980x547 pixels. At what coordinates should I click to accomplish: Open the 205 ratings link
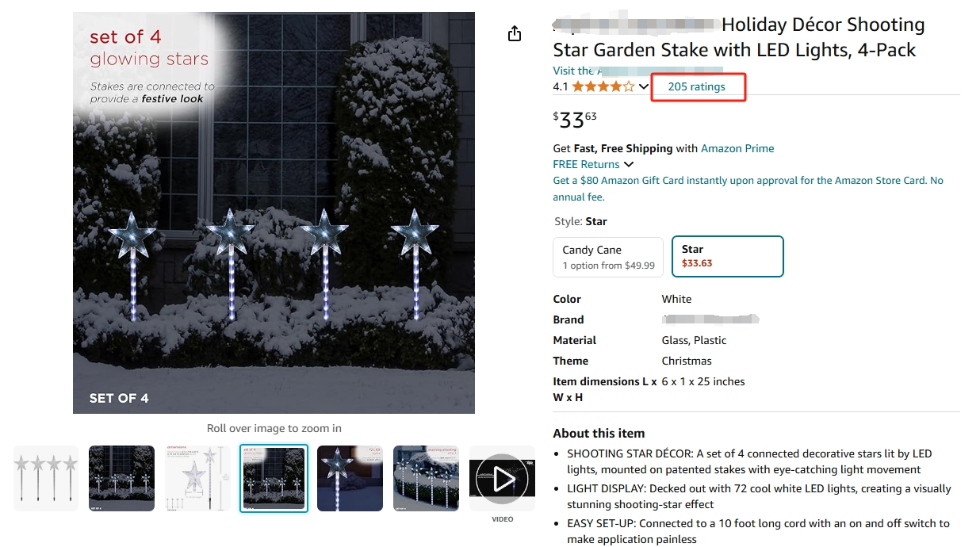coord(696,86)
